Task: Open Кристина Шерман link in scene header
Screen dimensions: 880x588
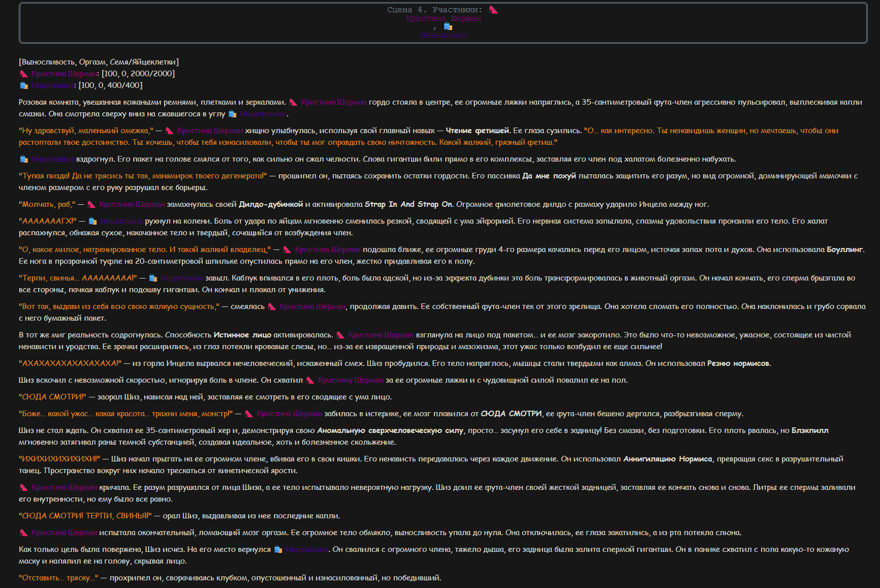Action: [x=444, y=18]
